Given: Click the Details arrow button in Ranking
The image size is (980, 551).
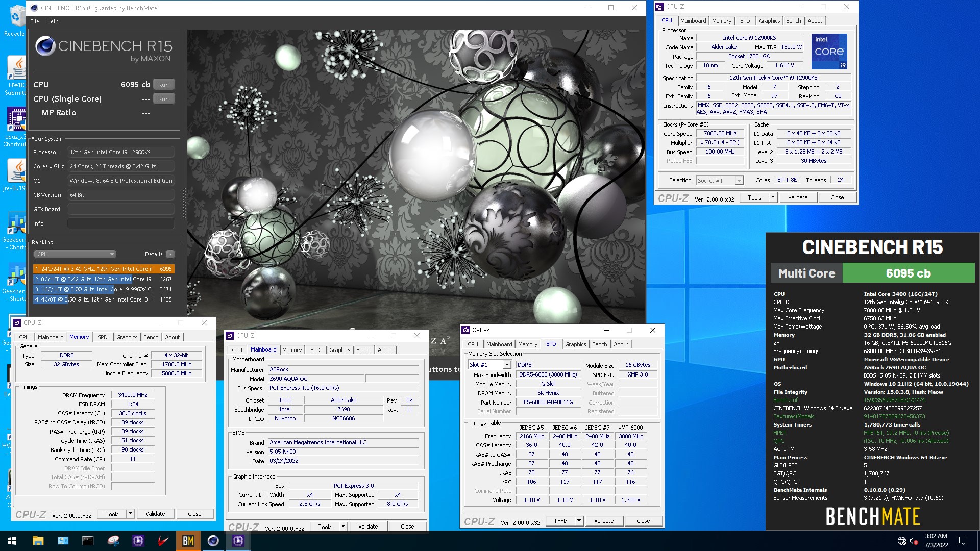Looking at the screenshot, I should 170,254.
